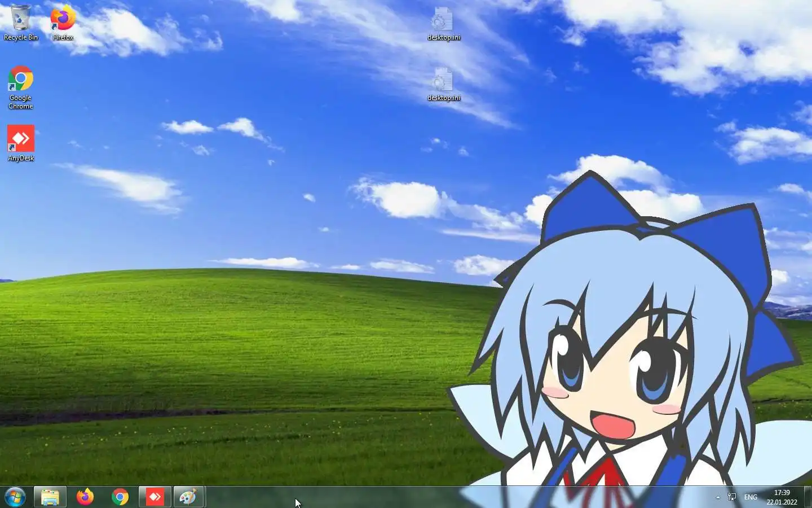Image resolution: width=812 pixels, height=508 pixels.
Task: Open File Explorer from the taskbar
Action: point(50,497)
